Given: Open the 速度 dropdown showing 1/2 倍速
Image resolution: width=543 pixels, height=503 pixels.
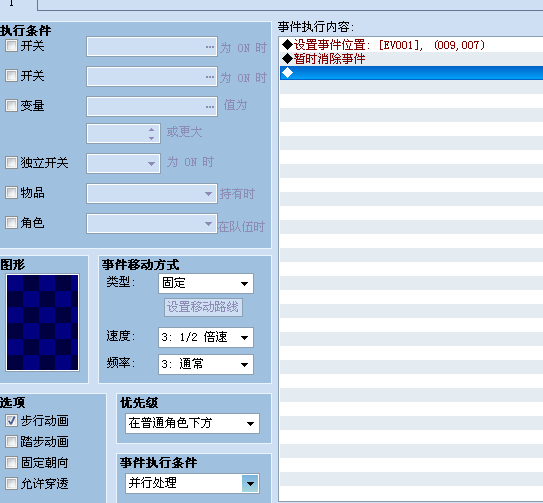Looking at the screenshot, I should 206,337.
